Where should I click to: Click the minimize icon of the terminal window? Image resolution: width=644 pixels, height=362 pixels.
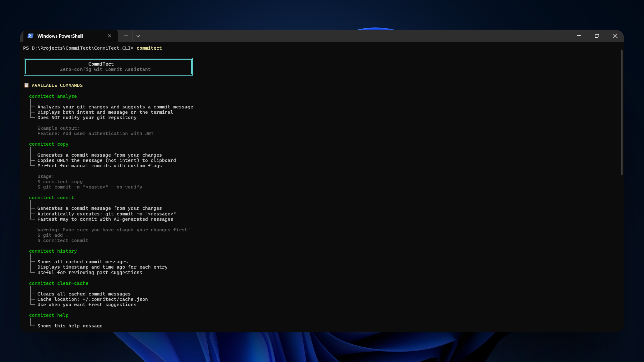579,36
